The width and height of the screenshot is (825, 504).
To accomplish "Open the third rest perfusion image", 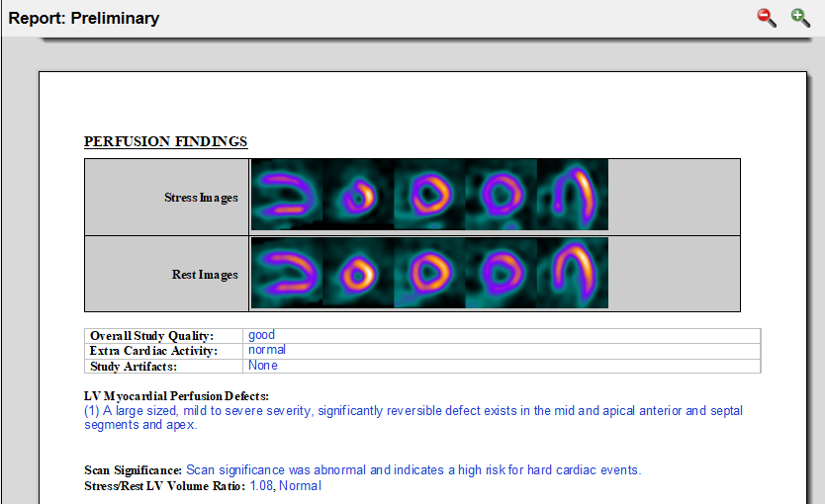I will [429, 274].
